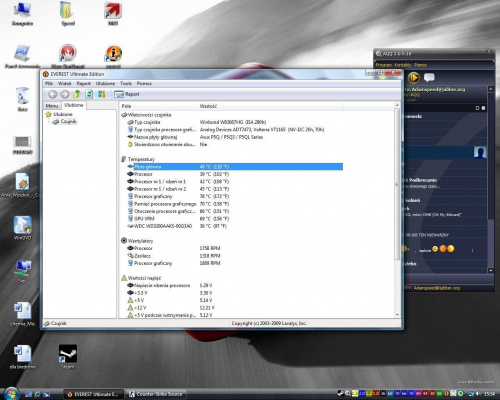Select the Czujnik item in the tree
This screenshot has width=500, height=400.
click(65, 121)
